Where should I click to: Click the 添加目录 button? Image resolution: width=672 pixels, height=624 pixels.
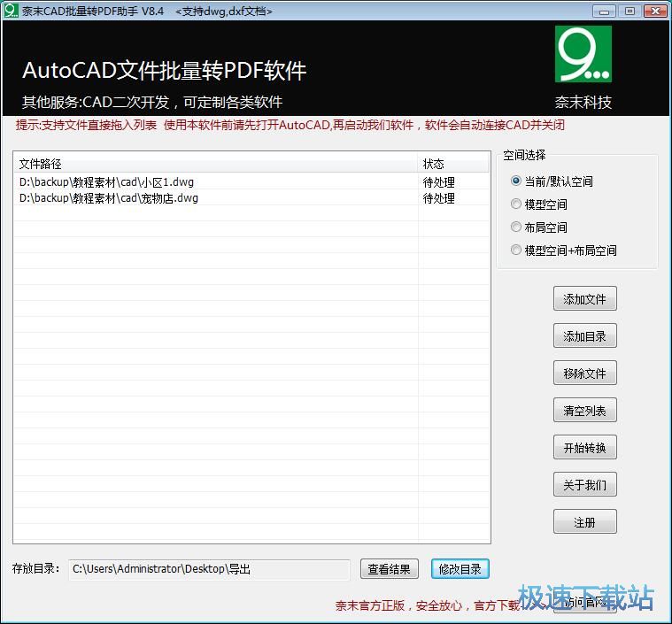coord(584,336)
